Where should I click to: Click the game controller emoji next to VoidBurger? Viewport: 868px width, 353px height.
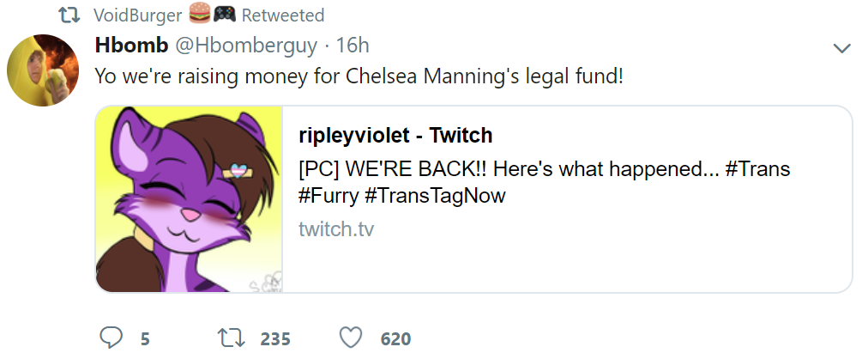click(x=224, y=14)
